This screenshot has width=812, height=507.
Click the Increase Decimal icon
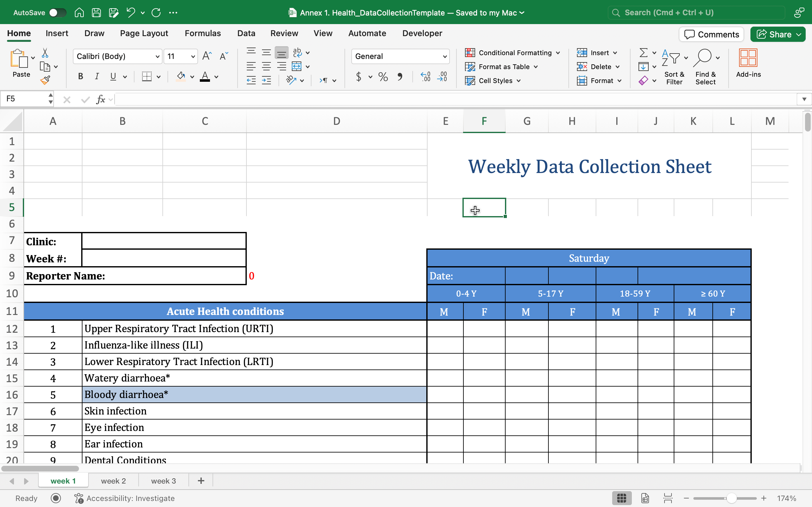coord(425,77)
